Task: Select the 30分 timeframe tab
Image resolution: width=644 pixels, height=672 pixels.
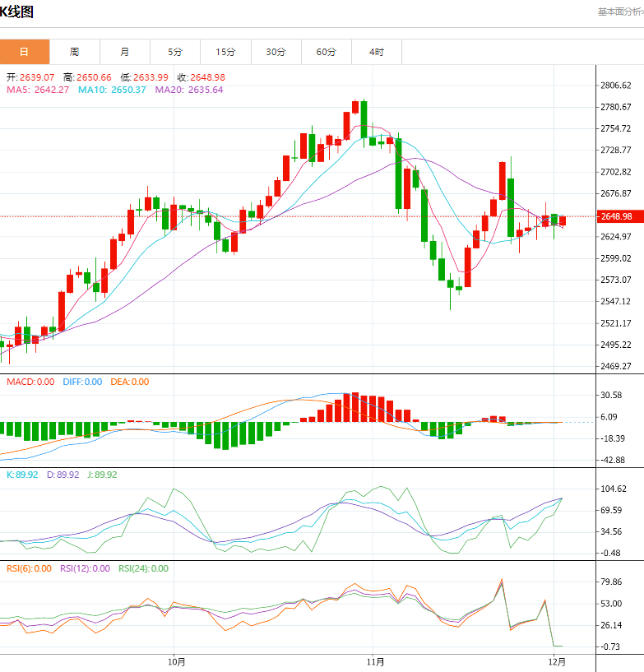Action: 276,52
